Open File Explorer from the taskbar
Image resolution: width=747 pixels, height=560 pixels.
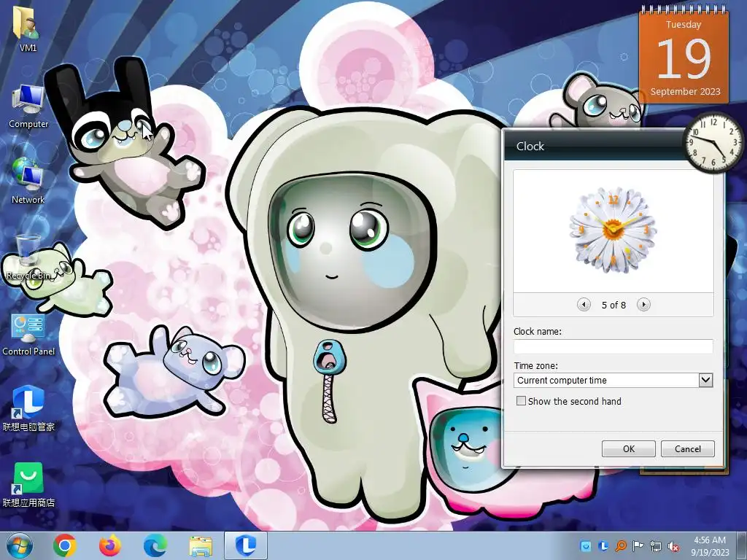[201, 545]
